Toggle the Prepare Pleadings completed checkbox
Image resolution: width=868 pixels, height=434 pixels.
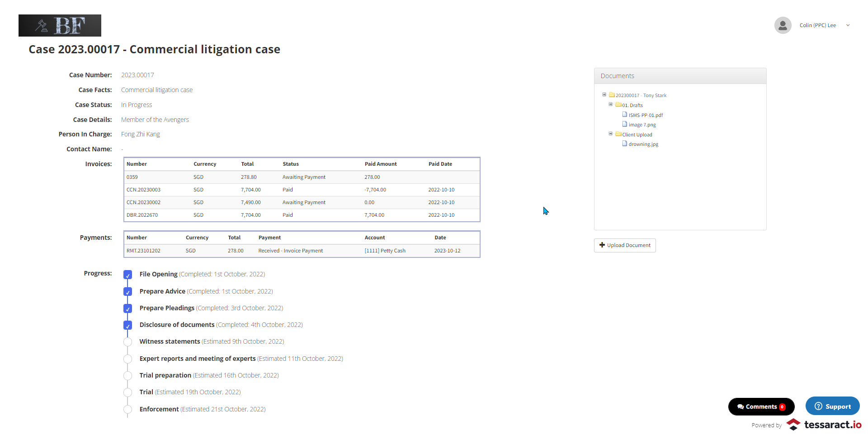127,308
